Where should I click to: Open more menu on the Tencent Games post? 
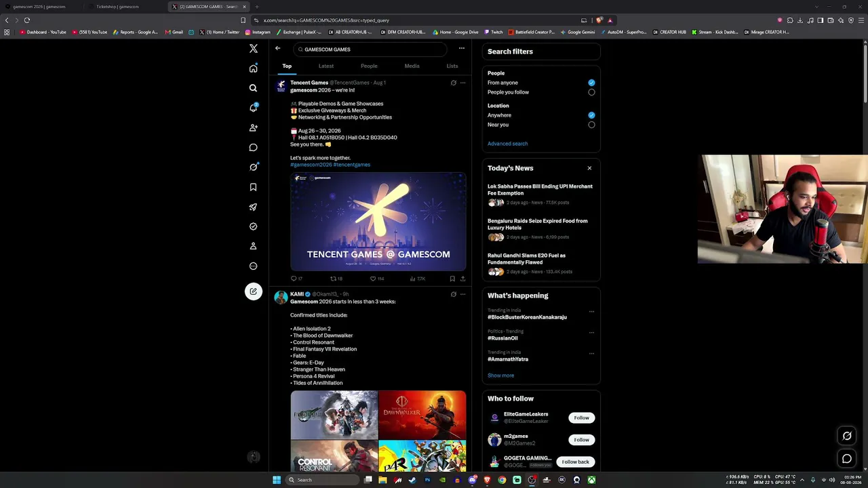(462, 83)
